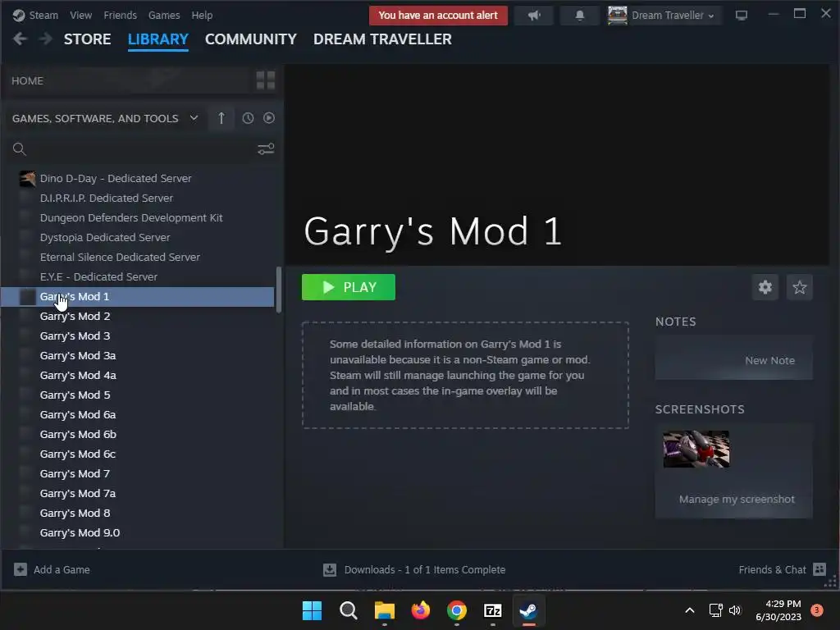Open 7-Zip from the taskbar
Screen dimensions: 840x630
coord(493,610)
